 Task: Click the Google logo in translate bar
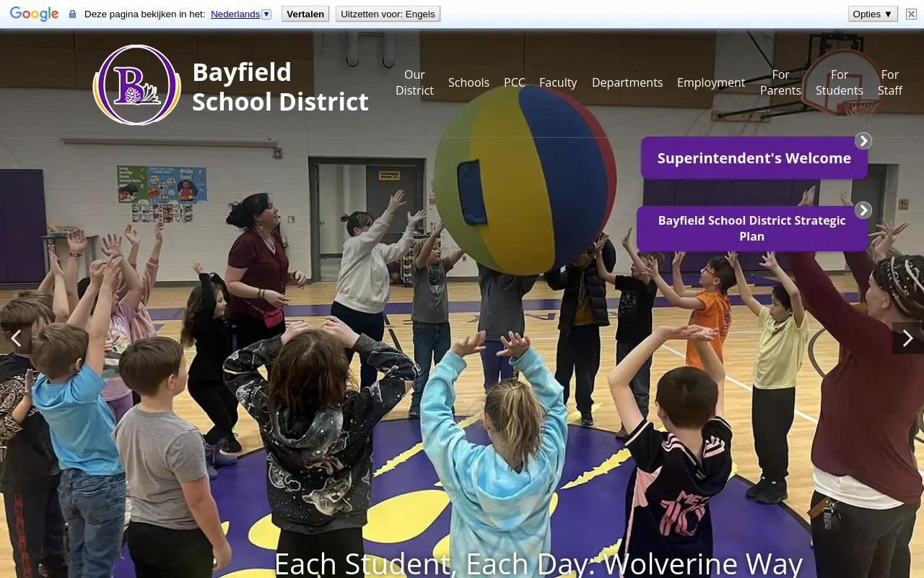(34, 14)
